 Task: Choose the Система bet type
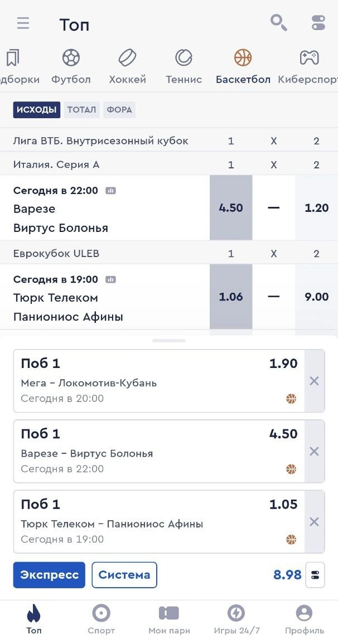coord(124,575)
